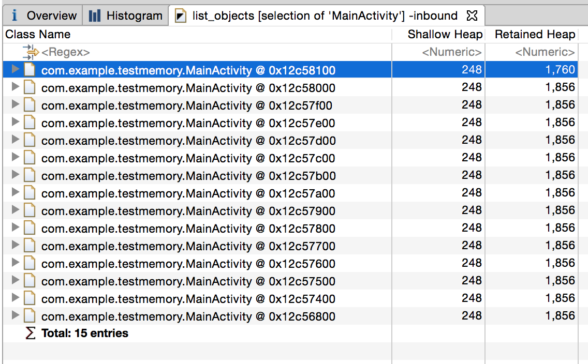The image size is (588, 364).
Task: Expand MainActivity @ 0x12c57d00 row
Action: coord(15,140)
